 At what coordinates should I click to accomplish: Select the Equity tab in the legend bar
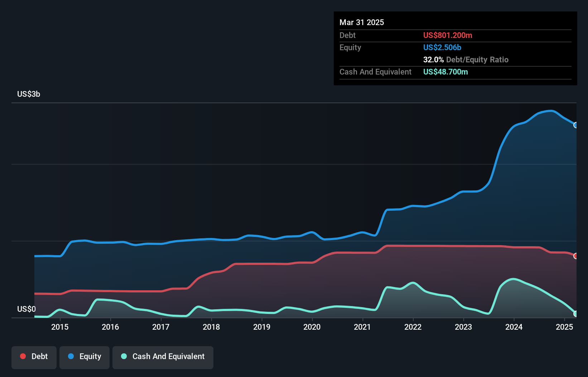[84, 357]
